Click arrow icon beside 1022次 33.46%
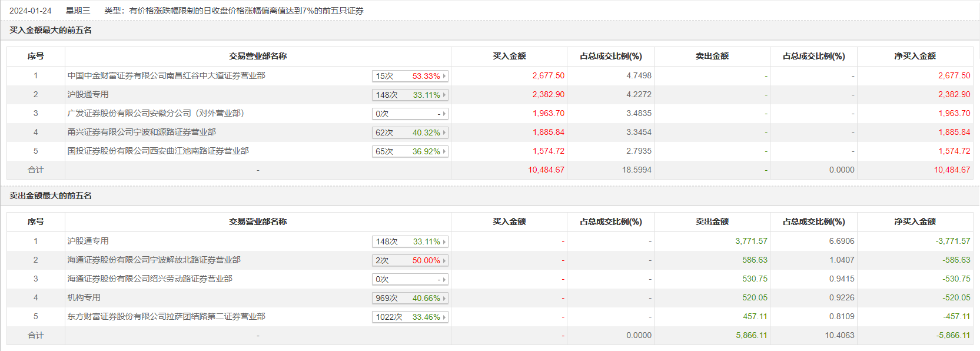Viewport: 980px width, 351px height. point(444,317)
